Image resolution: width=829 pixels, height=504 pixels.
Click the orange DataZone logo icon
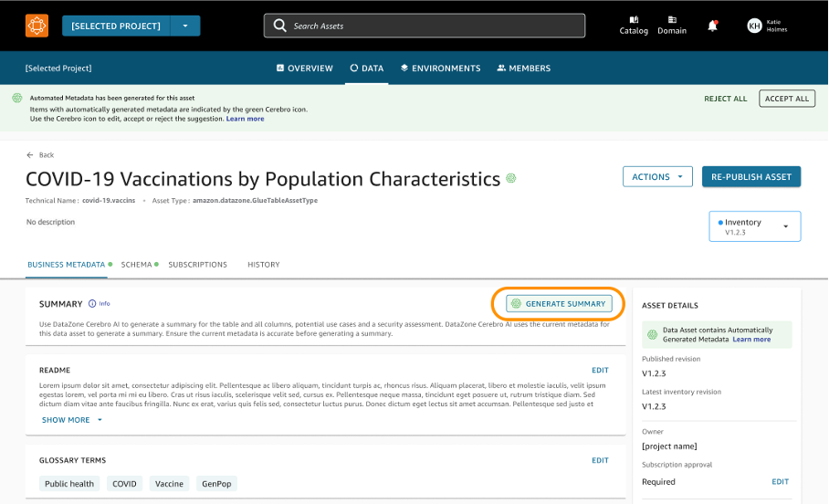point(37,26)
